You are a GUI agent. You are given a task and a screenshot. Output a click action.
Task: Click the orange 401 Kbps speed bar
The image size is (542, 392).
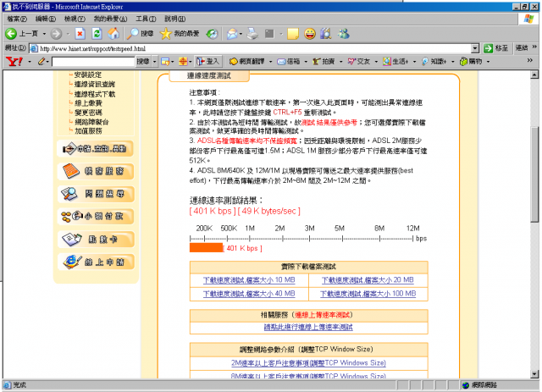coord(206,247)
